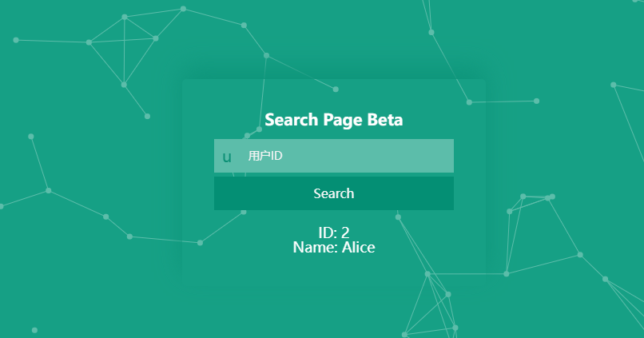
Task: Click the word "Beta" in the title
Action: coord(384,120)
